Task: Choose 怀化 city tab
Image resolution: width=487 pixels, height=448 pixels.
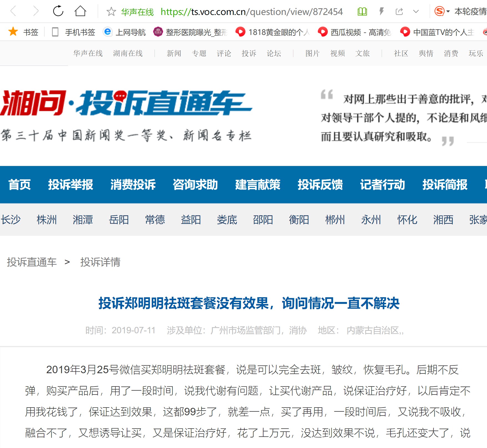Action: pos(407,220)
